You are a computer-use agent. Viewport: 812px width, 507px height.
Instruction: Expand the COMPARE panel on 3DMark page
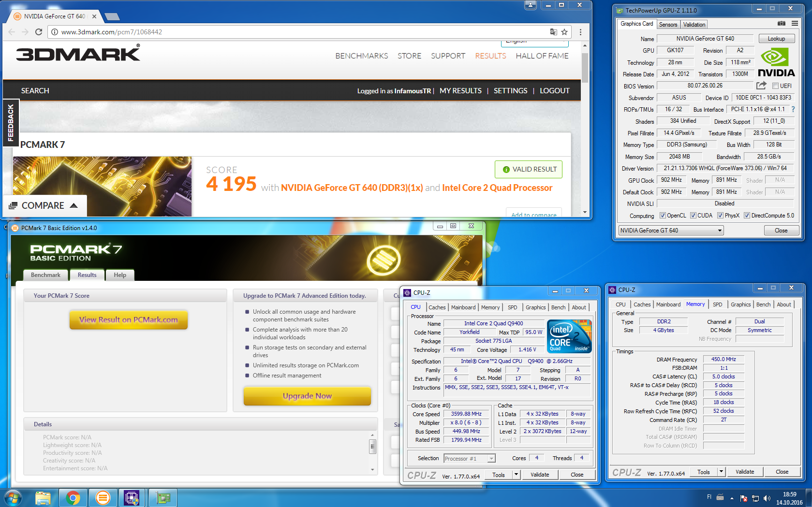click(45, 205)
